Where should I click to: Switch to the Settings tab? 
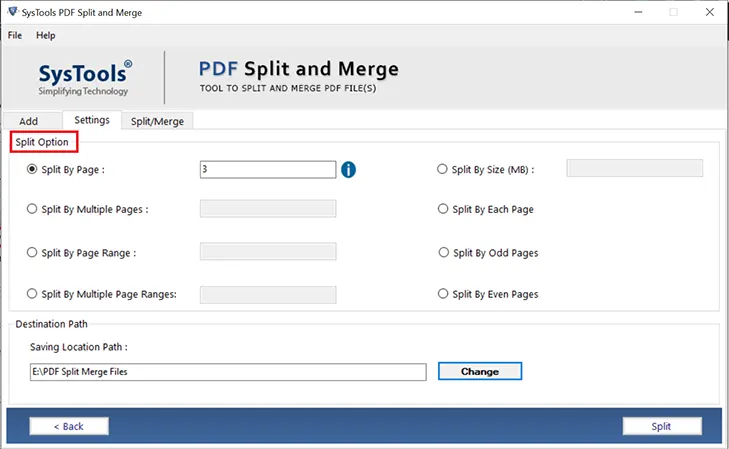(92, 120)
